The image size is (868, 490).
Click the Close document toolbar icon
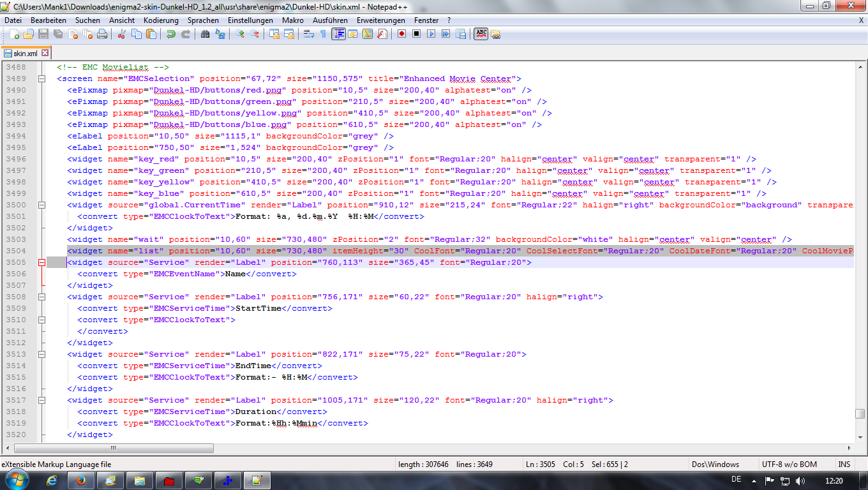click(x=73, y=34)
